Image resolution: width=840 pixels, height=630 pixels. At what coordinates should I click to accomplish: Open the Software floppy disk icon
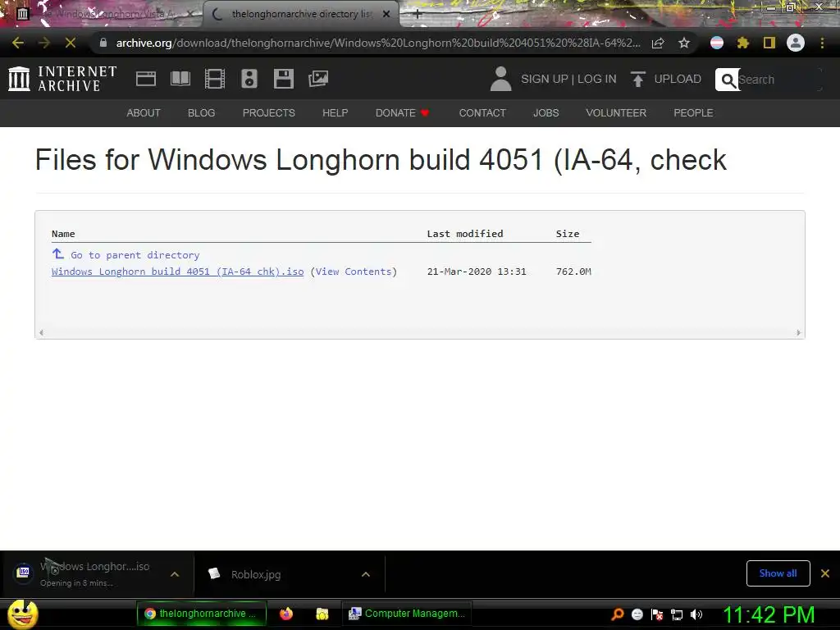point(283,79)
